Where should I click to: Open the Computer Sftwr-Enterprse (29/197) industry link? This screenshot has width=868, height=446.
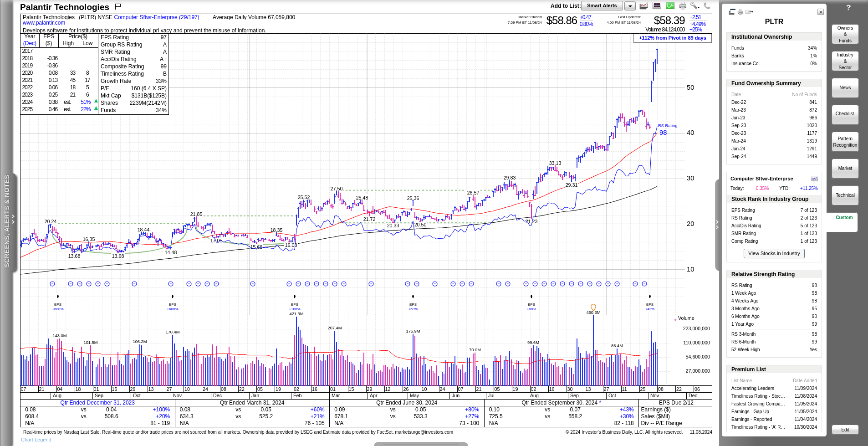click(157, 17)
